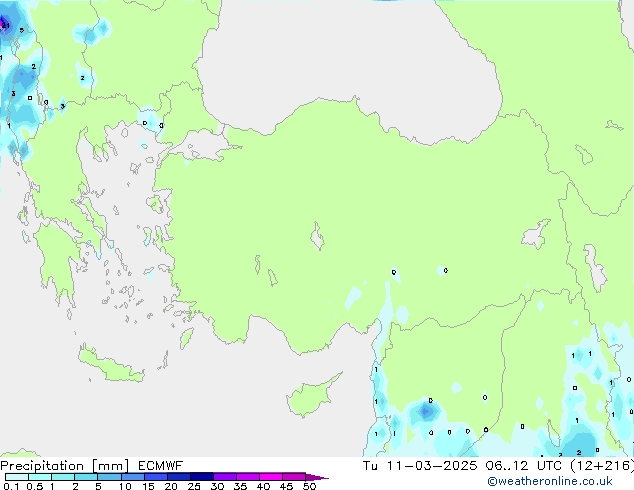Click the "15" legend scale label
This screenshot has height=490, width=634.
click(148, 486)
